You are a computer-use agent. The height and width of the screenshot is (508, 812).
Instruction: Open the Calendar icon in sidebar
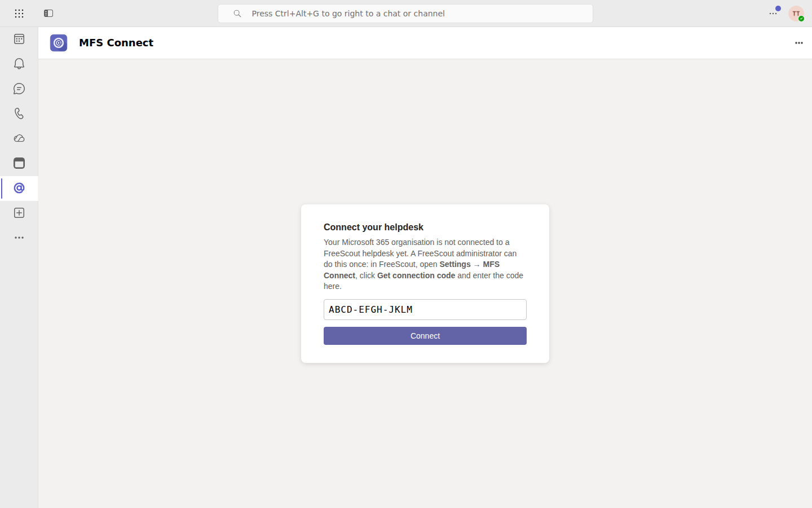click(19, 39)
